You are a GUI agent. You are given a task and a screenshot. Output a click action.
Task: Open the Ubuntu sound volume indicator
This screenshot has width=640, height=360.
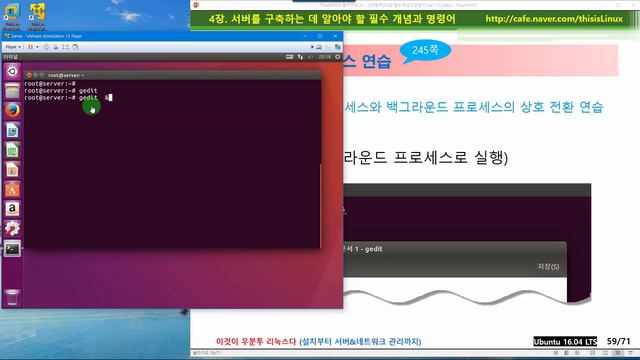[x=310, y=57]
